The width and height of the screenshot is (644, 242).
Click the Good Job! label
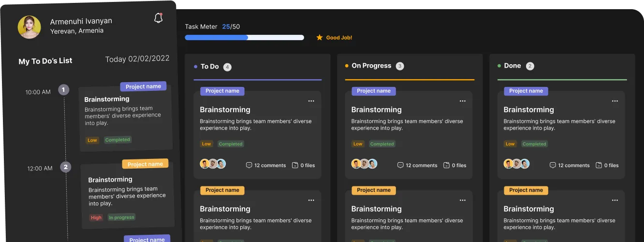pos(339,38)
